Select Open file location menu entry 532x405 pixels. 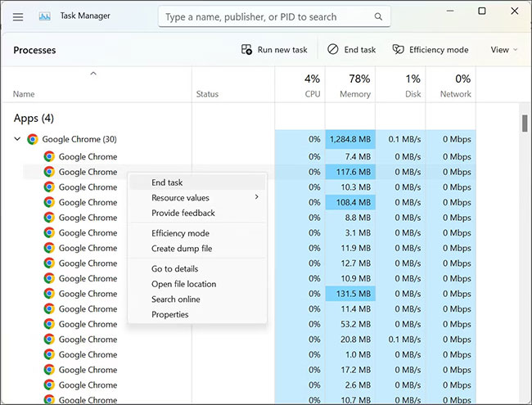tap(183, 284)
